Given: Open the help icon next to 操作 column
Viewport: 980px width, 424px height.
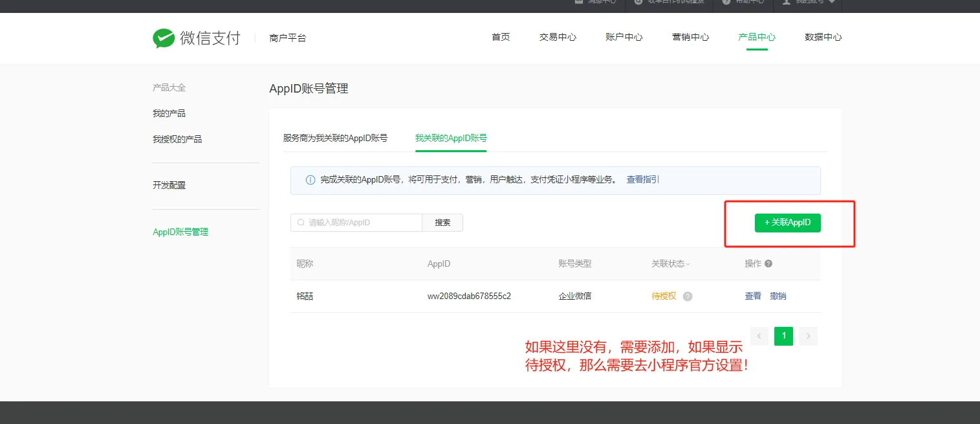Looking at the screenshot, I should tap(770, 263).
